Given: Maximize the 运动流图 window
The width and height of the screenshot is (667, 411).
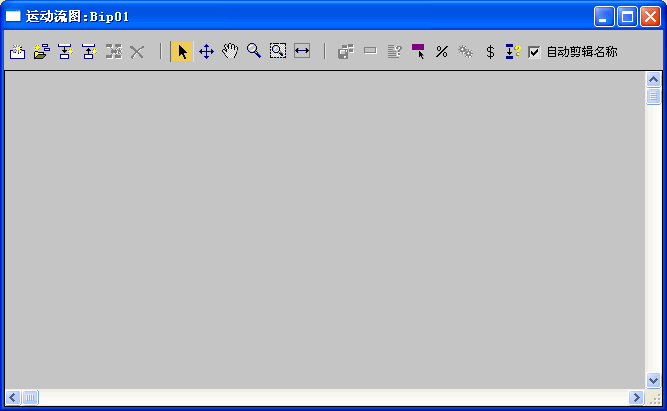Looking at the screenshot, I should [x=627, y=17].
